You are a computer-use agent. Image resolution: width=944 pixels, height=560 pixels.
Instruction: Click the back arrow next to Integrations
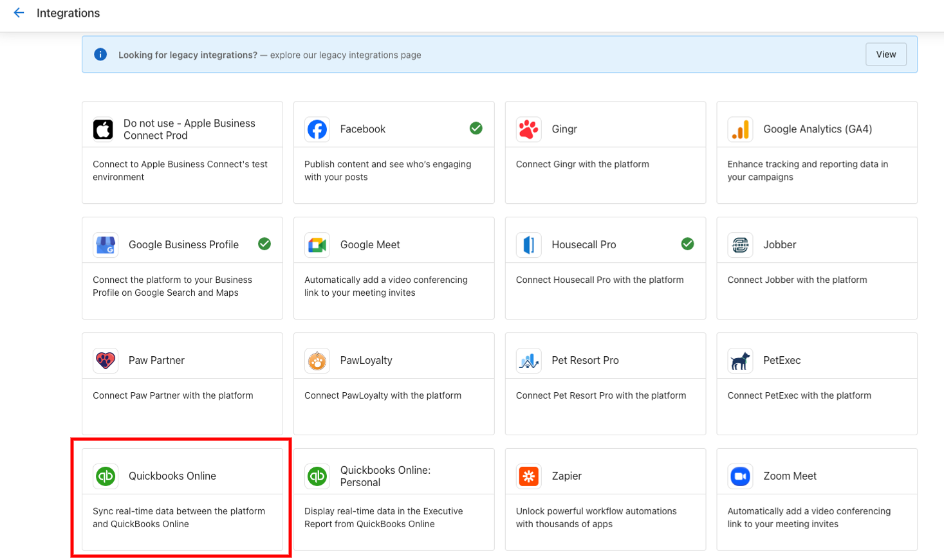(x=19, y=13)
